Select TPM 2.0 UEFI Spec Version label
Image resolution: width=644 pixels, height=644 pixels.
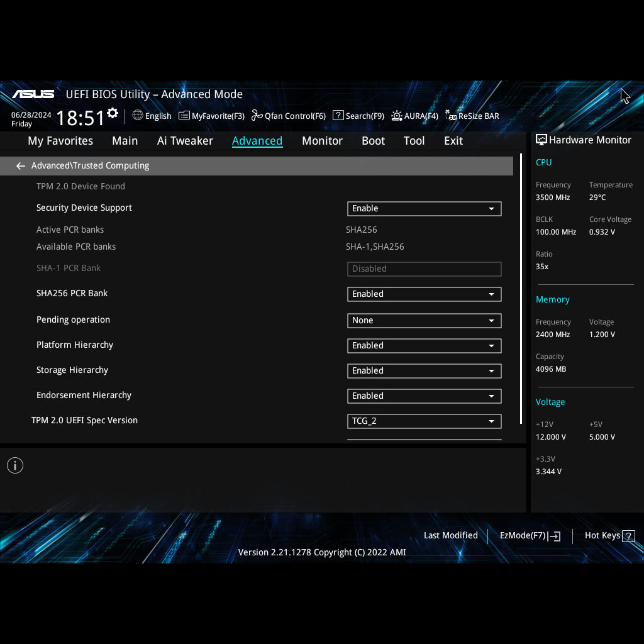click(85, 421)
